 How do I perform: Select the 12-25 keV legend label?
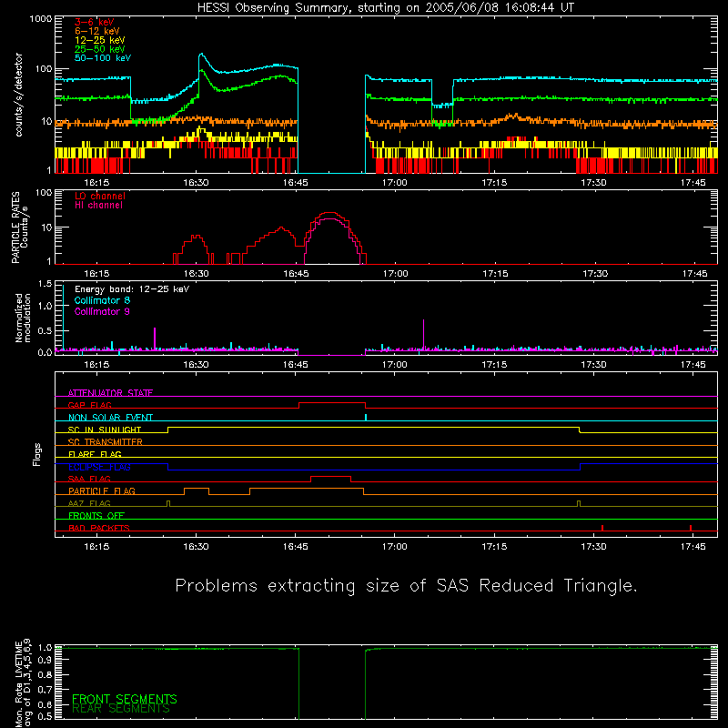coord(100,40)
